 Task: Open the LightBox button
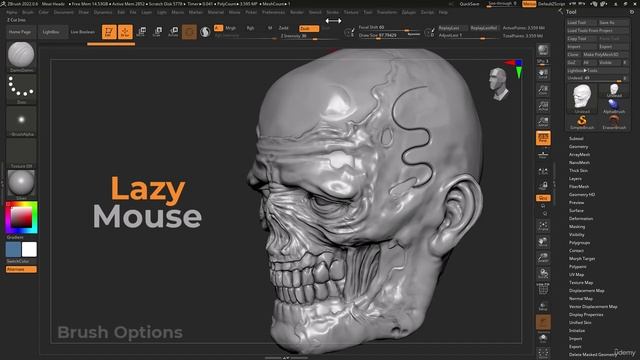52,32
